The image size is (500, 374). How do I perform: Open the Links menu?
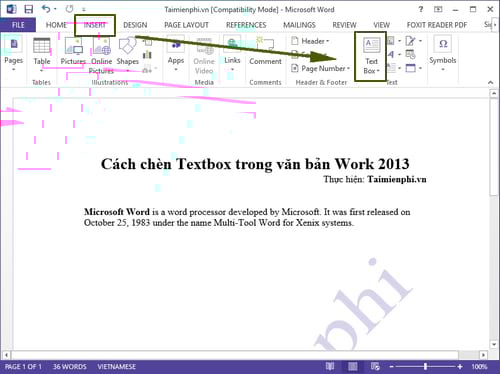pyautogui.click(x=232, y=53)
